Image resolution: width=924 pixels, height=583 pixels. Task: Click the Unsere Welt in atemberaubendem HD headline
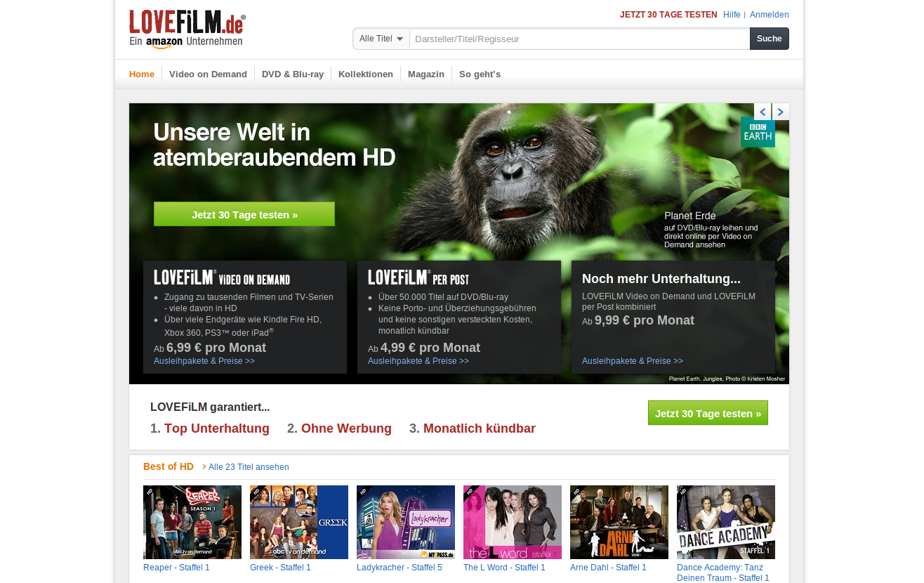point(275,145)
